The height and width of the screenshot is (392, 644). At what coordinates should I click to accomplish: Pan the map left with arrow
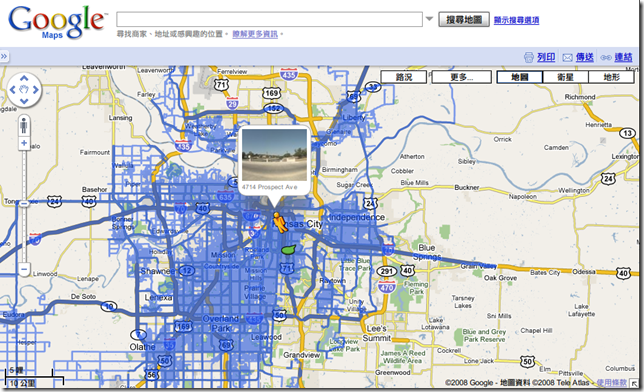coord(12,90)
